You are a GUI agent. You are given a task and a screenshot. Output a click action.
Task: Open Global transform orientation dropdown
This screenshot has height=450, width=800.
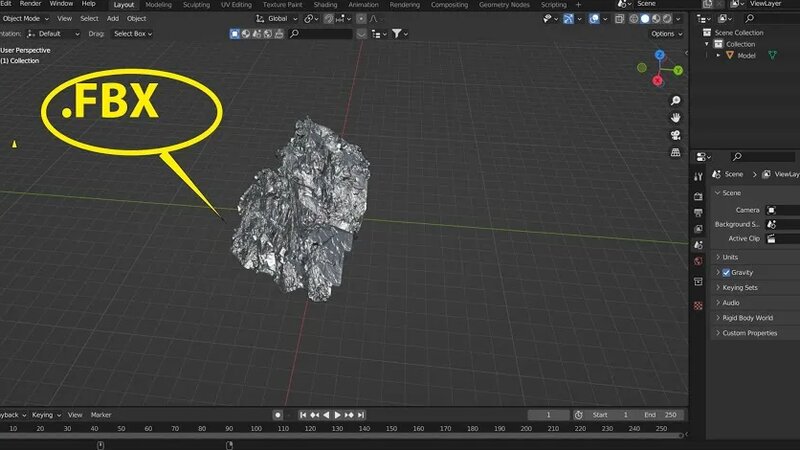coord(277,19)
